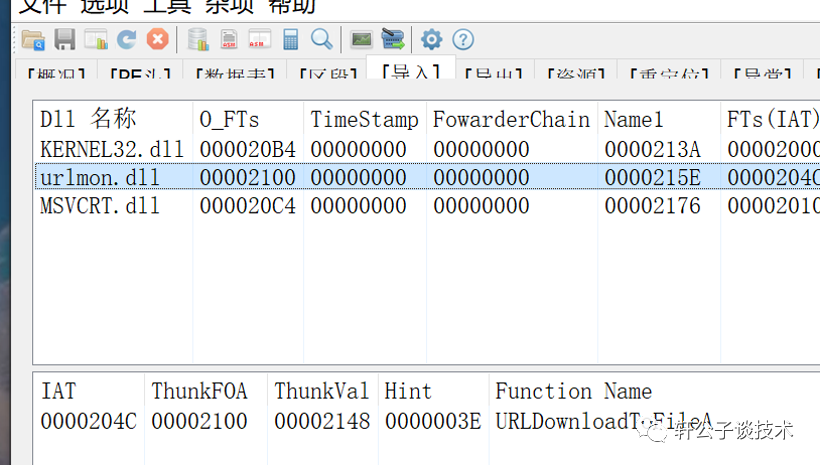Click Name1 value 00002176
The height and width of the screenshot is (466, 820).
(x=652, y=206)
